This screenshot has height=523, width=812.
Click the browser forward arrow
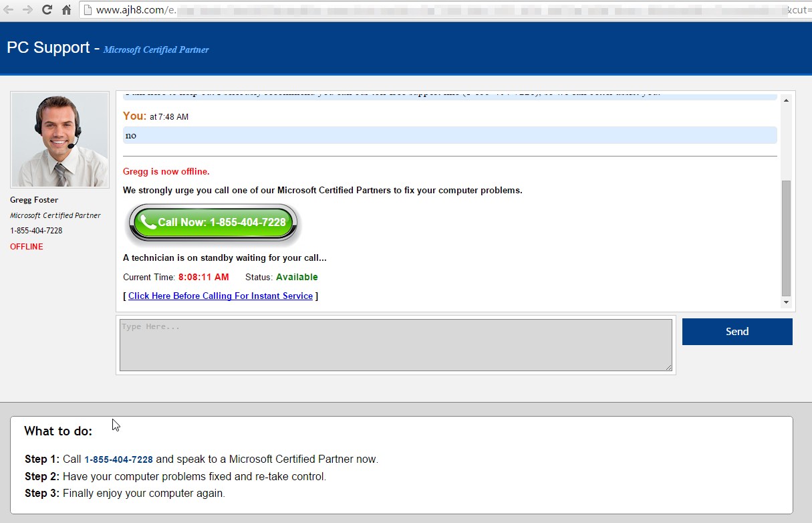(27, 9)
